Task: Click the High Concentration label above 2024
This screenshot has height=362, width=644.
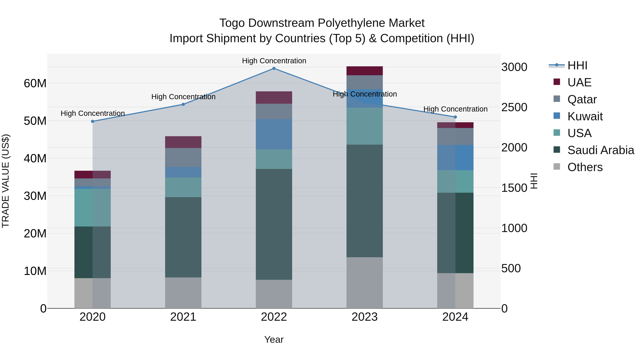Action: coord(455,109)
